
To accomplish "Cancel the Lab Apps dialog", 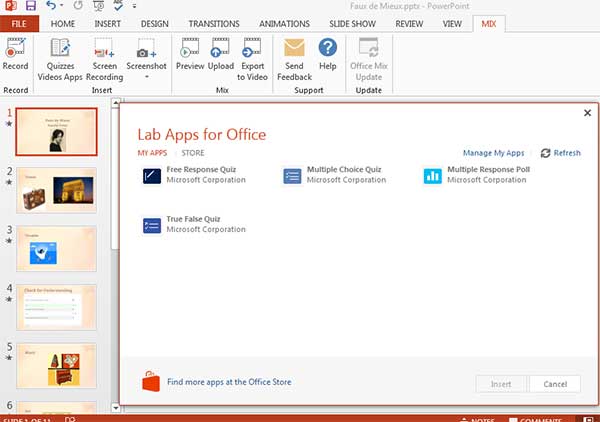I will [x=555, y=384].
